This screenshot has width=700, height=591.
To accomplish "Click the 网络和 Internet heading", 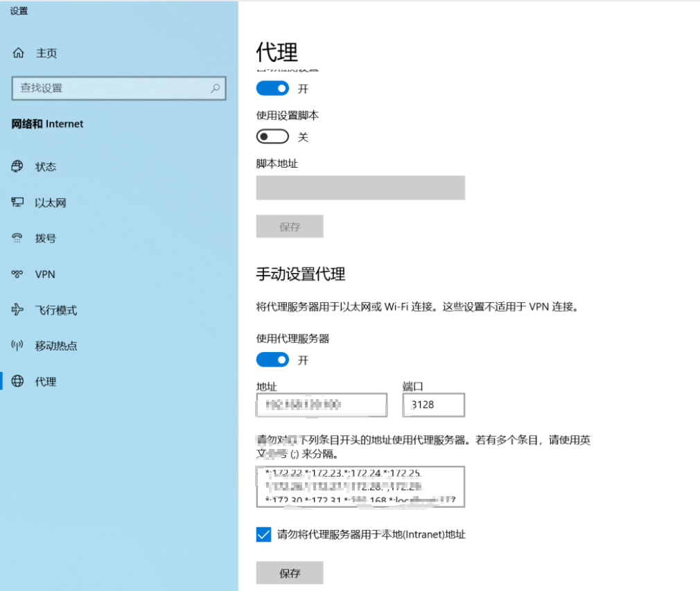I will tap(47, 123).
